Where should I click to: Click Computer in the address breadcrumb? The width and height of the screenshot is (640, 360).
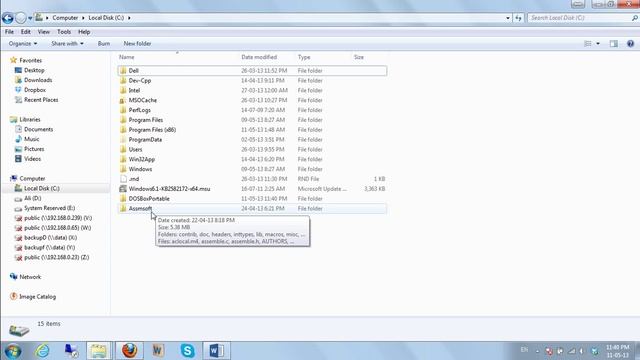click(x=65, y=18)
